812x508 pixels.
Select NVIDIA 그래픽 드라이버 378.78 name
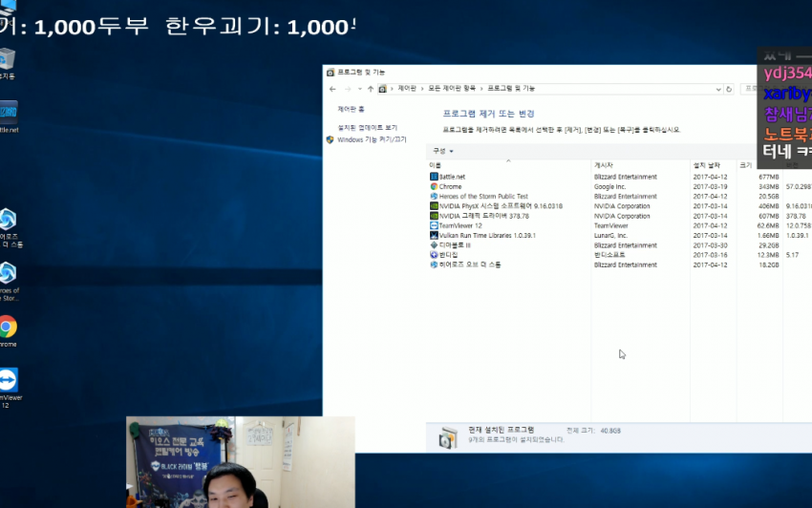(x=484, y=216)
